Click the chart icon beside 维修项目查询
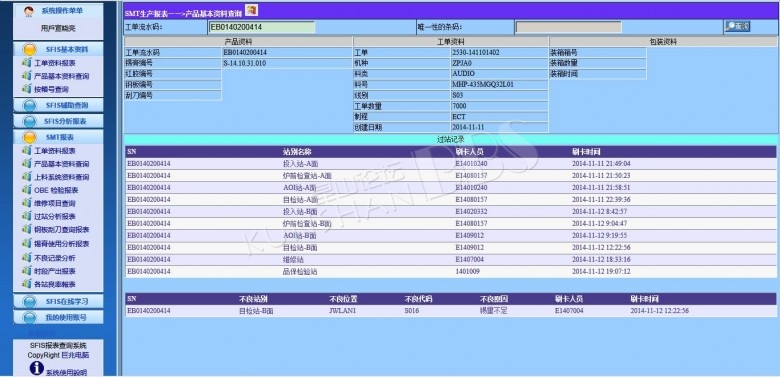 (27, 203)
